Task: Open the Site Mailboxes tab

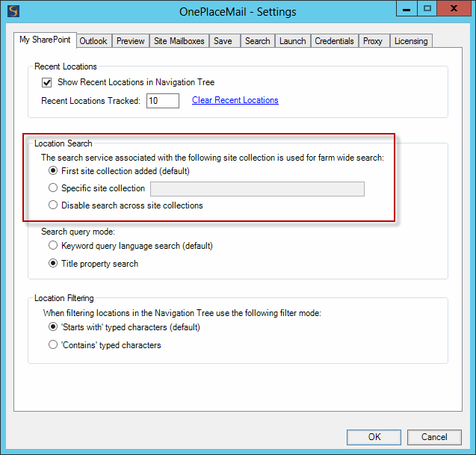Action: point(179,41)
